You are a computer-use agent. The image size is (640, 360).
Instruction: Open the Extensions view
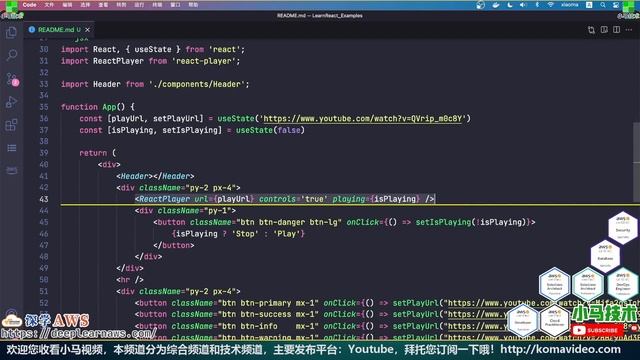click(x=11, y=125)
